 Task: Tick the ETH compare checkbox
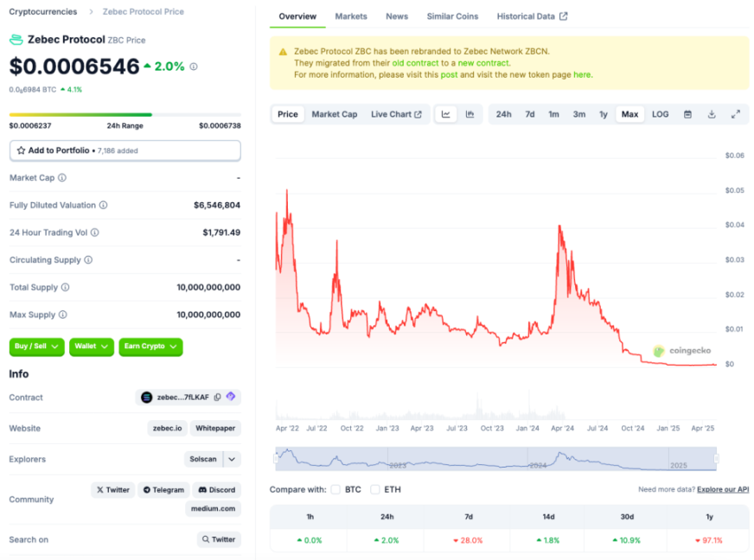(374, 489)
